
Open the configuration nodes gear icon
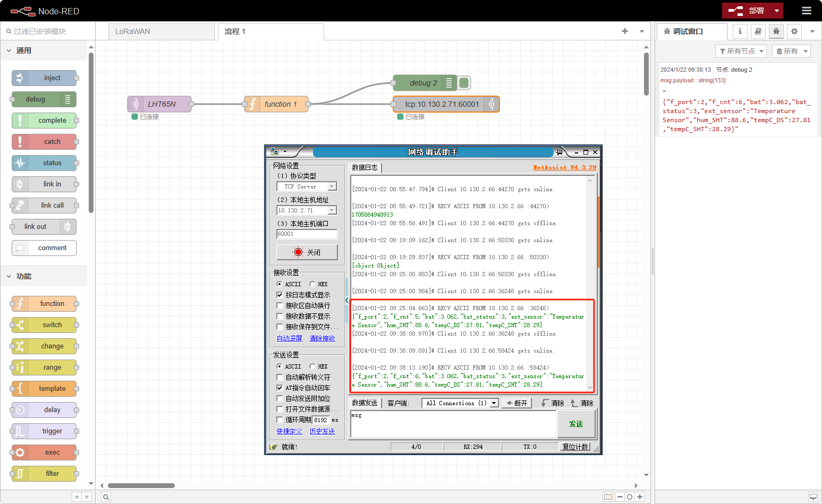click(794, 31)
